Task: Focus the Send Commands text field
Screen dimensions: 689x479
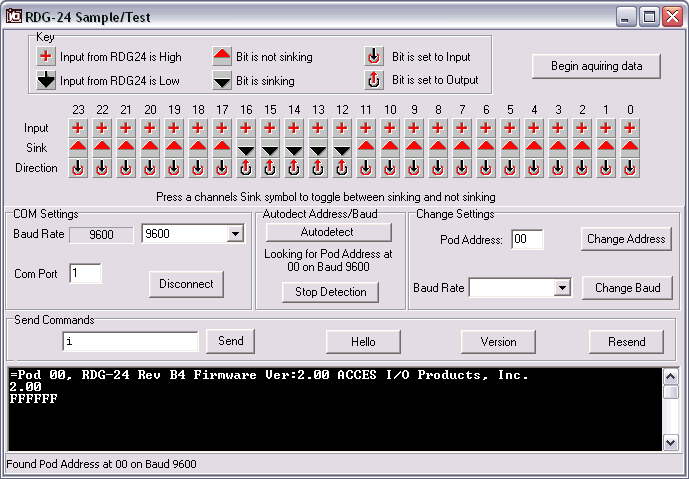Action: (131, 341)
